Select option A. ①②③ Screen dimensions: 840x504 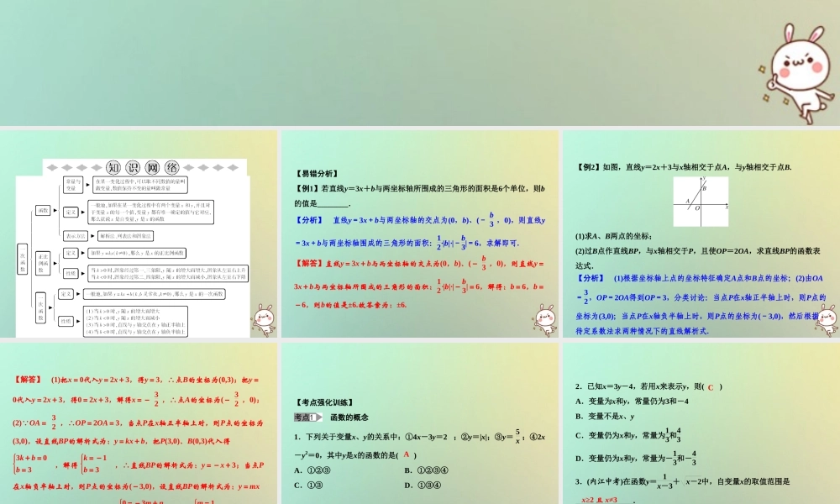[312, 470]
